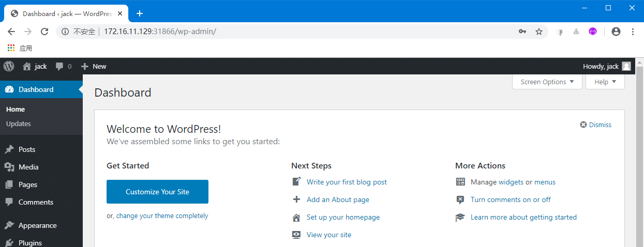
Task: Click the saved password key icon
Action: point(522,32)
